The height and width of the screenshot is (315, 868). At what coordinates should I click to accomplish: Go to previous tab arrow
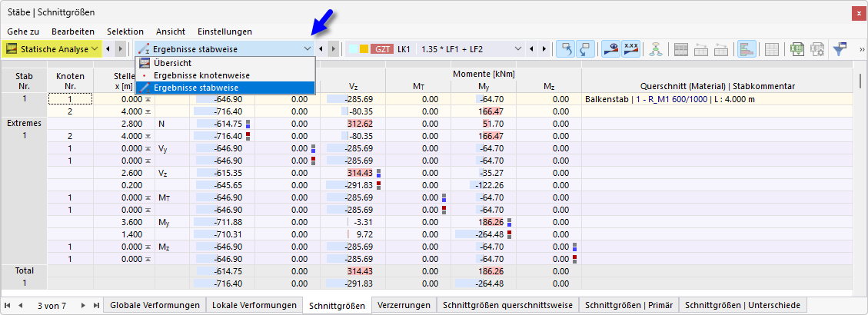point(21,305)
